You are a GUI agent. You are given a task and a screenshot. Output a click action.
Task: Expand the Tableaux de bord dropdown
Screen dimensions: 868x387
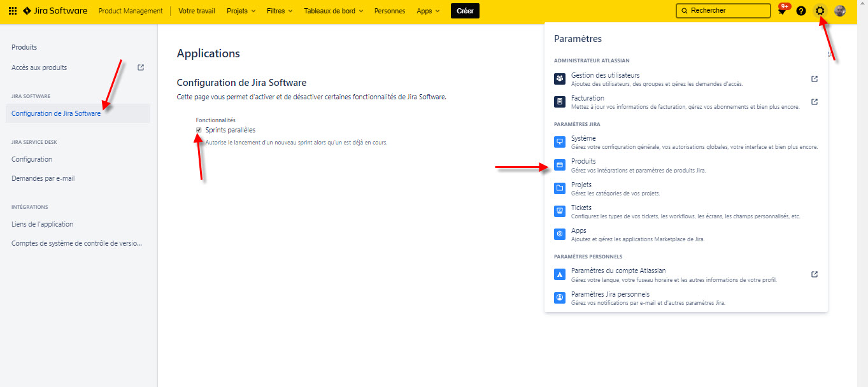[334, 11]
